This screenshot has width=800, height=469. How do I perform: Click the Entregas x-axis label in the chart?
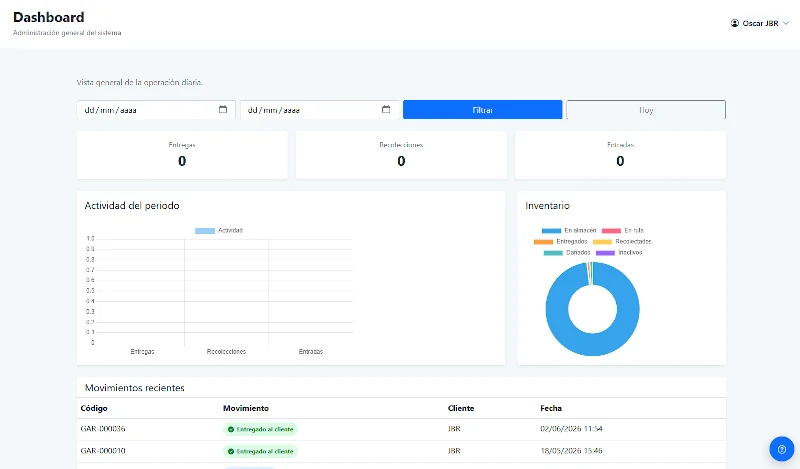(x=142, y=352)
